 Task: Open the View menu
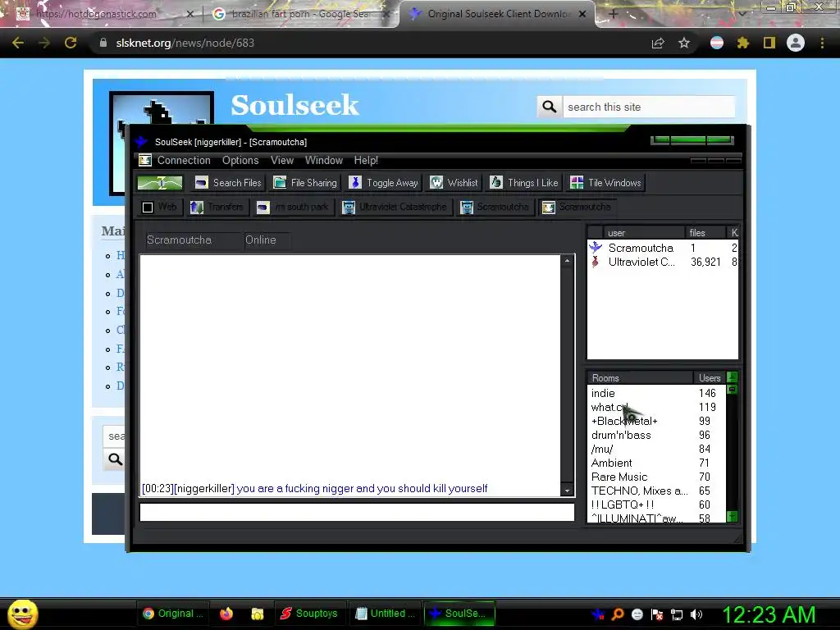pos(282,160)
